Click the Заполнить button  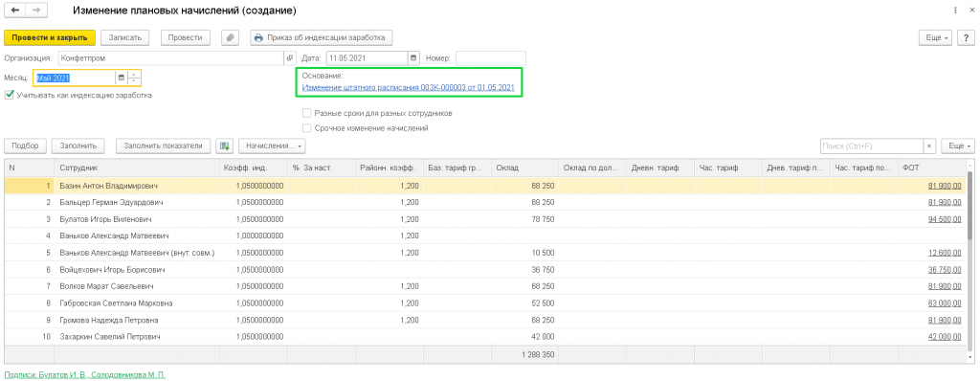coord(78,146)
